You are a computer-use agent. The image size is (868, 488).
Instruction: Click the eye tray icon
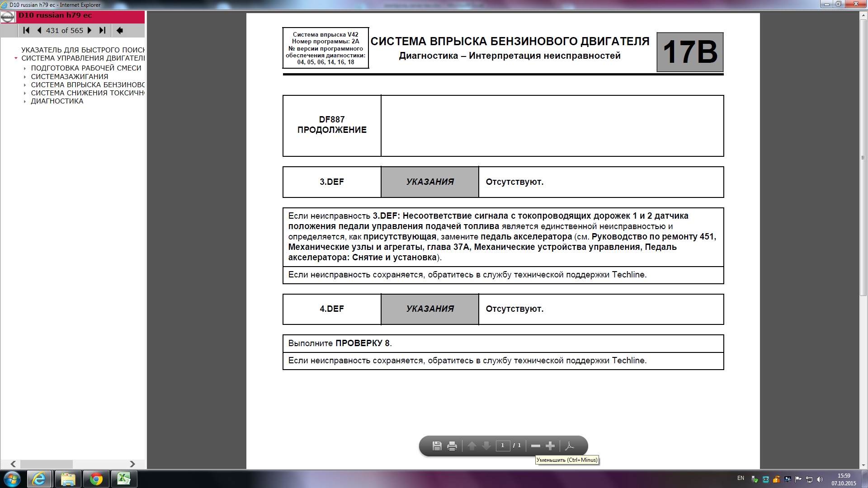[x=765, y=479]
